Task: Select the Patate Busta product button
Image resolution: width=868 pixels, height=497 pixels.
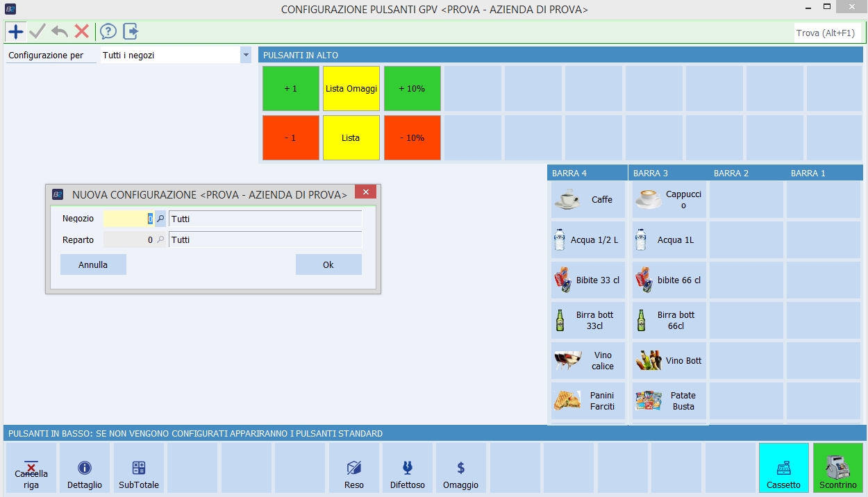Action: point(669,401)
